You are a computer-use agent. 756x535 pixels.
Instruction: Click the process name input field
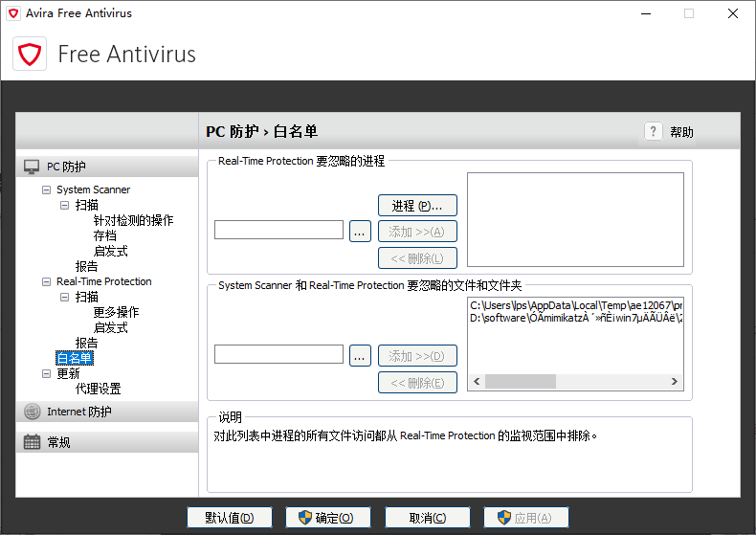coord(278,230)
